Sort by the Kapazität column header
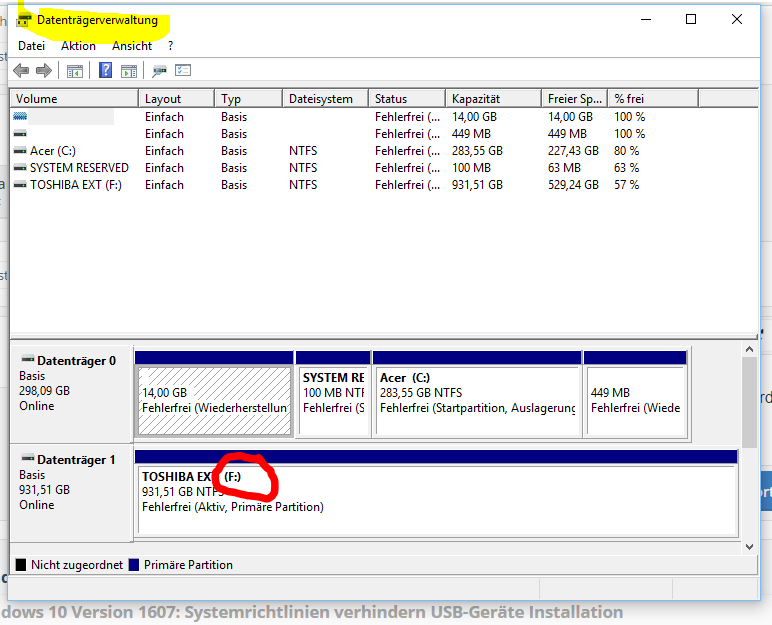The width and height of the screenshot is (772, 625). pyautogui.click(x=494, y=99)
